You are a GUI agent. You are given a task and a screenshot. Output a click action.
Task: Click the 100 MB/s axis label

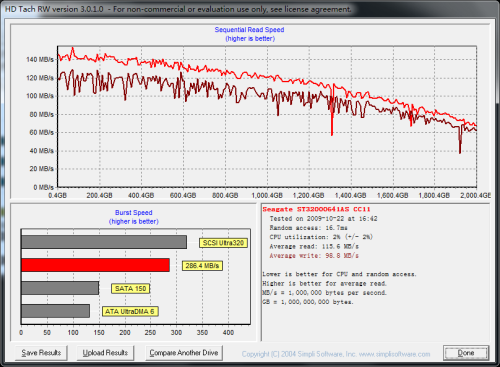(x=40, y=96)
